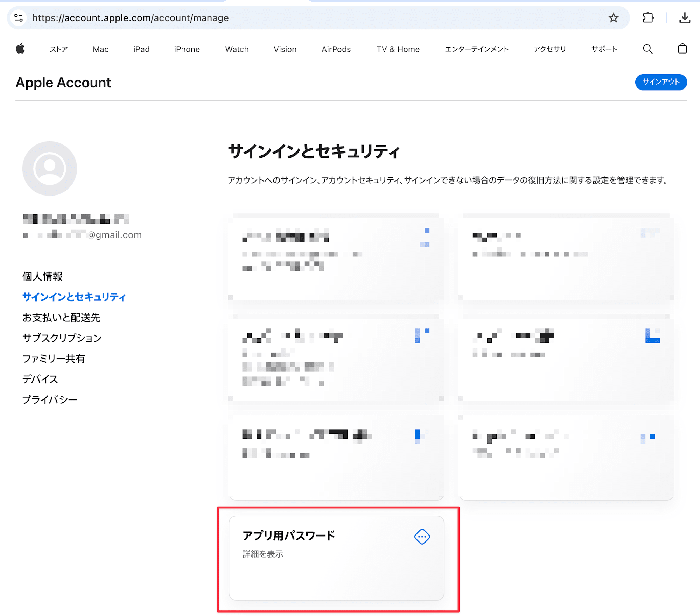Viewport: 700px width, 616px height.
Task: Click the アプリ用パスワード diamond icon
Action: click(422, 536)
